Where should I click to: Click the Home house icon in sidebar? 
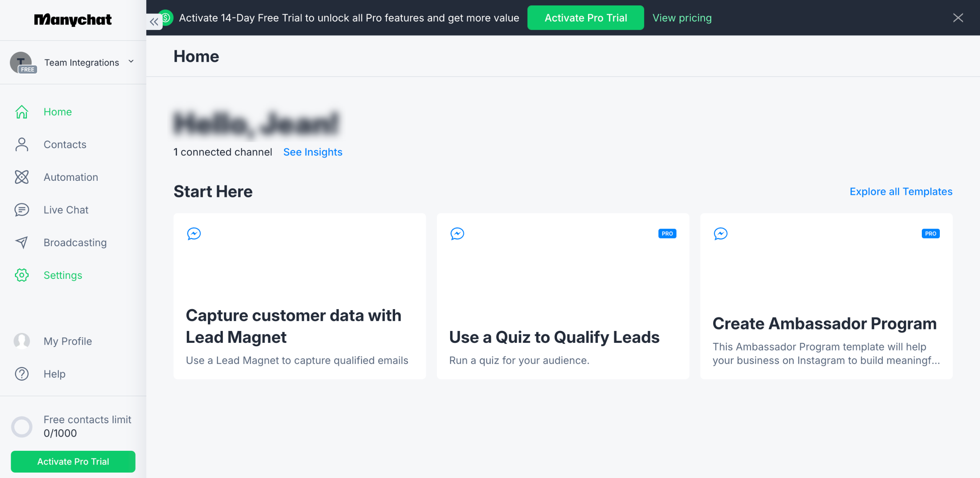click(x=22, y=112)
